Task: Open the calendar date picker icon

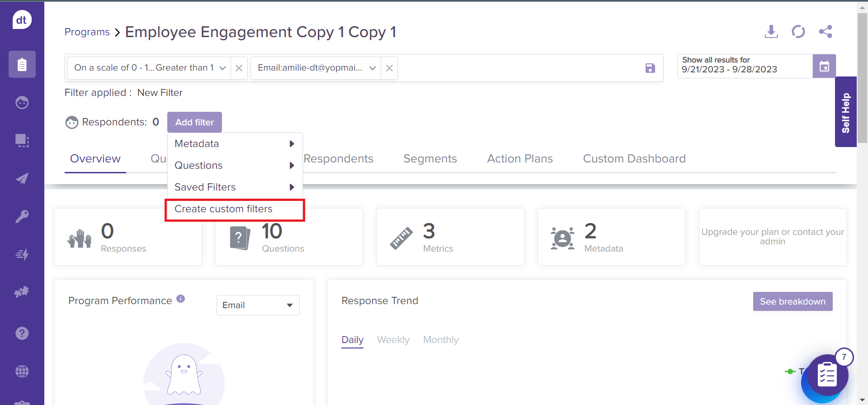Action: [x=824, y=66]
